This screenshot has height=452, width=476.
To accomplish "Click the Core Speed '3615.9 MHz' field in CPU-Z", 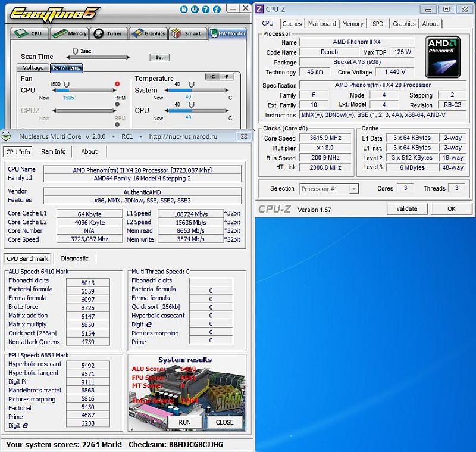I will [x=325, y=138].
